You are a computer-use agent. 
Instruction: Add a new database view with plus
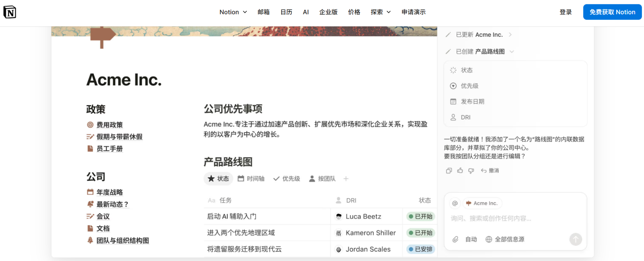[346, 178]
